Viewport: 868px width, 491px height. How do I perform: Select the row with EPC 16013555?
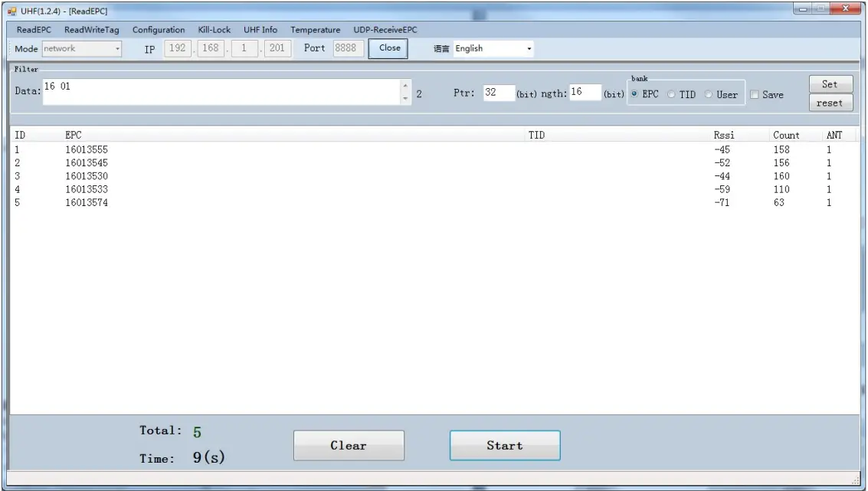point(434,150)
